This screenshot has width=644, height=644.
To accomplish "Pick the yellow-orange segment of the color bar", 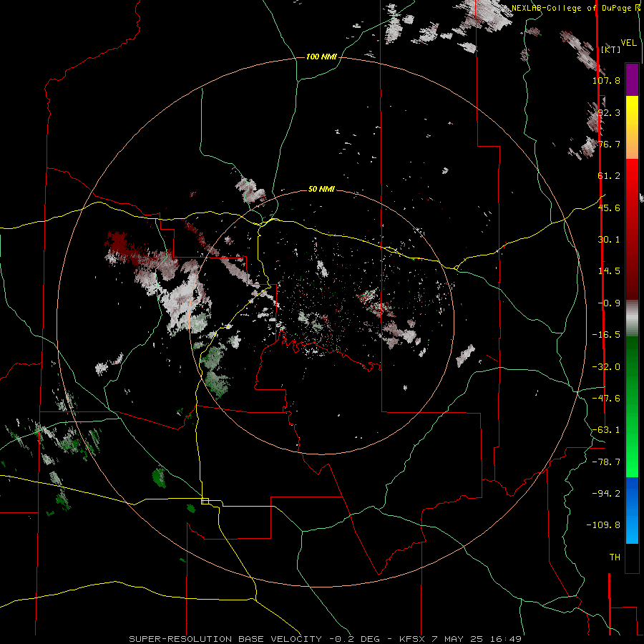I will [x=632, y=127].
